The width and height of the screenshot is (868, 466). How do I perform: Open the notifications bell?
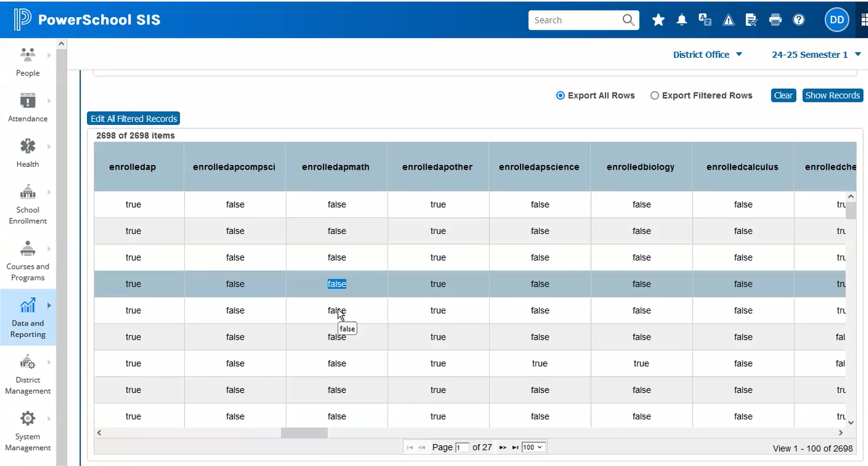[681, 19]
